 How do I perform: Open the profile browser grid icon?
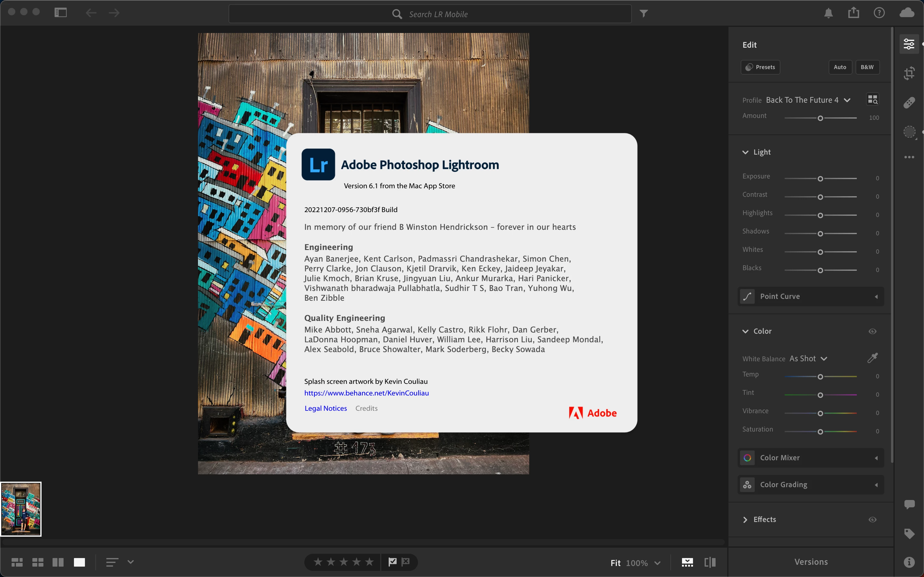pos(872,100)
